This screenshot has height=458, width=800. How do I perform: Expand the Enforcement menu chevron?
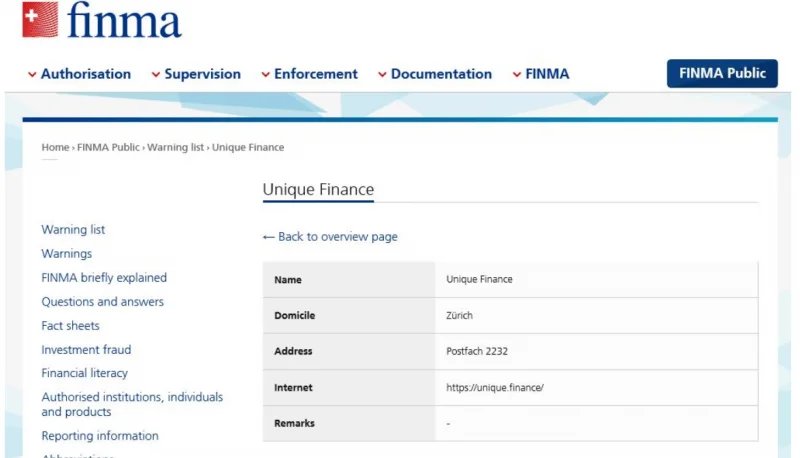(x=265, y=74)
